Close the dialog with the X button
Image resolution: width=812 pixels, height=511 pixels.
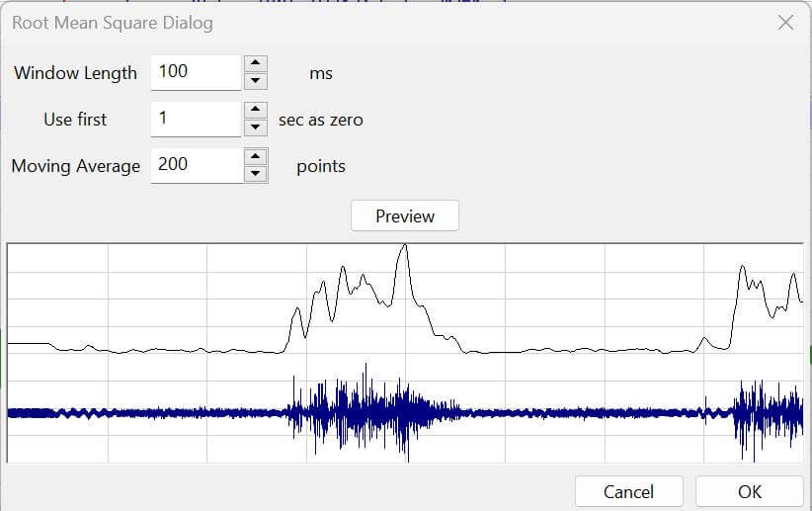785,22
